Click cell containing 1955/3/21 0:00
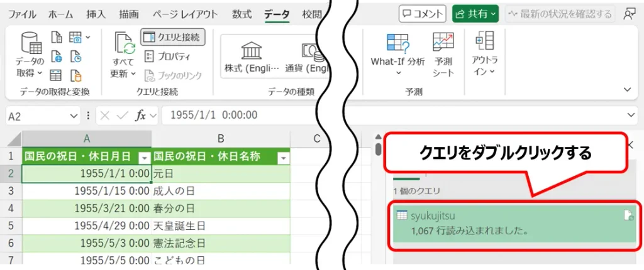The image size is (644, 270). (x=87, y=208)
